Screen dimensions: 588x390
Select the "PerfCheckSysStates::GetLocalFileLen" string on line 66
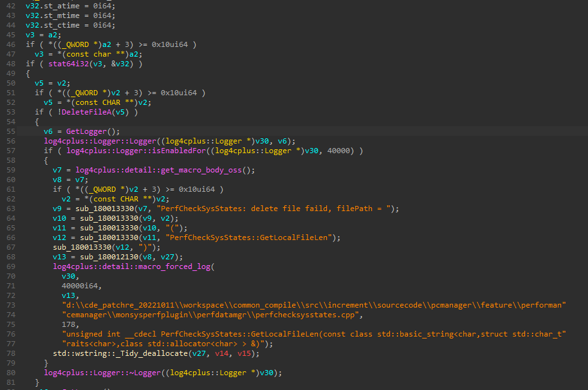pos(248,237)
